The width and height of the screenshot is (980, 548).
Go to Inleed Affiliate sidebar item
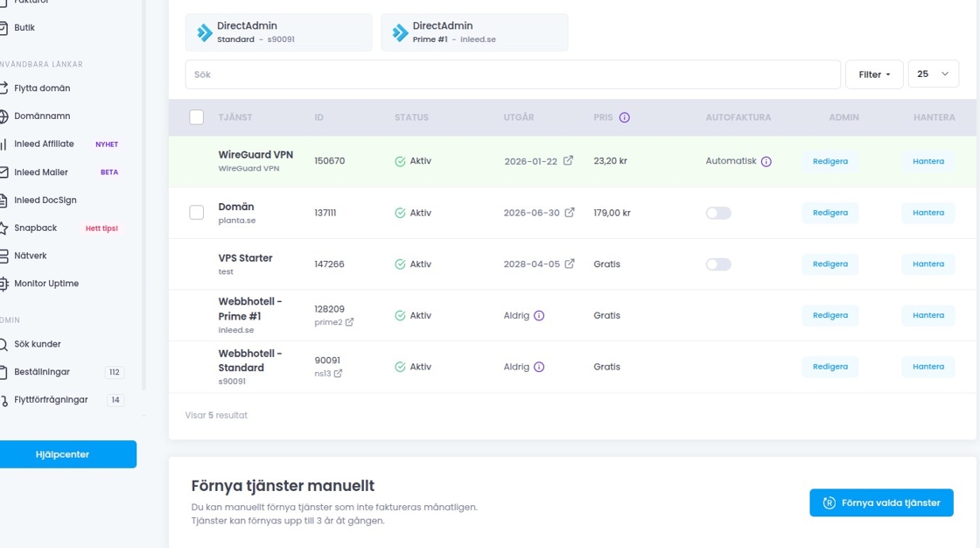[44, 144]
